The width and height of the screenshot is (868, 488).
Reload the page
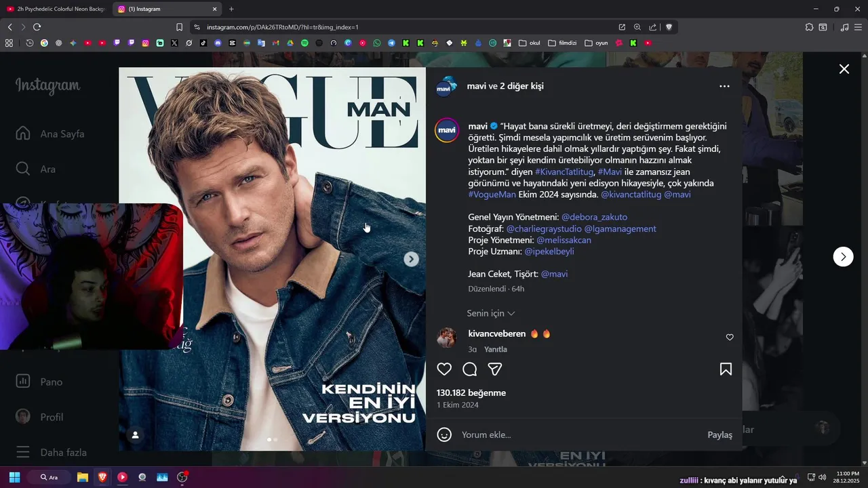(37, 27)
